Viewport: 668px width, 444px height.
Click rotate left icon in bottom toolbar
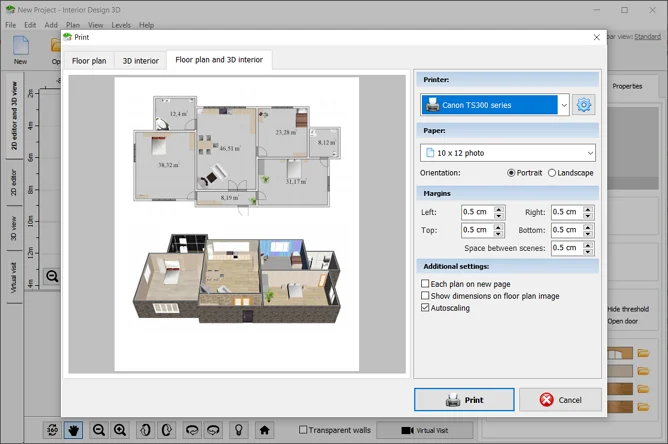pyautogui.click(x=145, y=430)
